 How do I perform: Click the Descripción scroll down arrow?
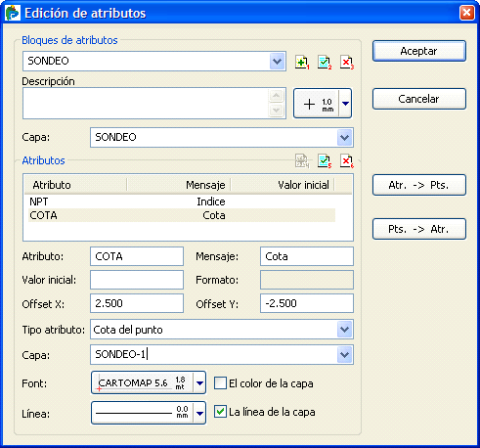(277, 111)
